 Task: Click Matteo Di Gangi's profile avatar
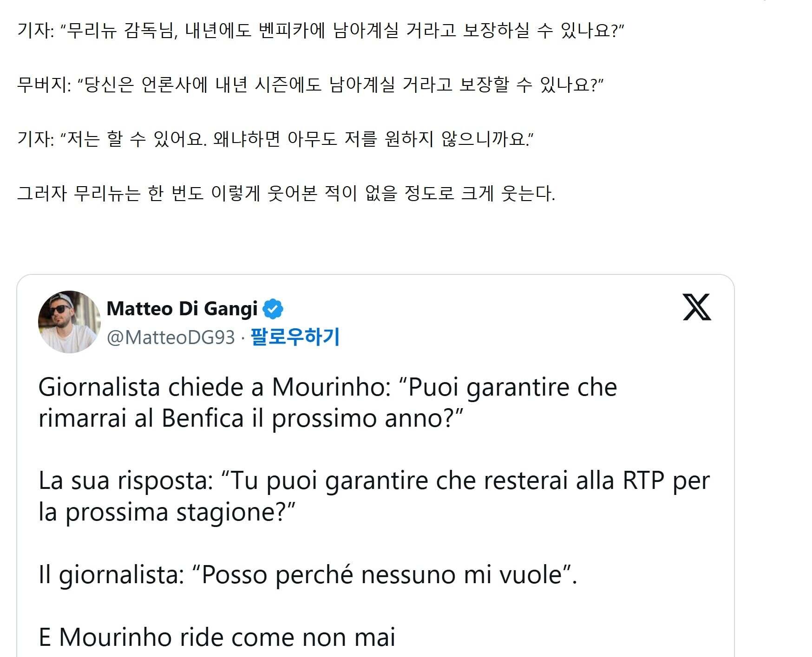(69, 322)
